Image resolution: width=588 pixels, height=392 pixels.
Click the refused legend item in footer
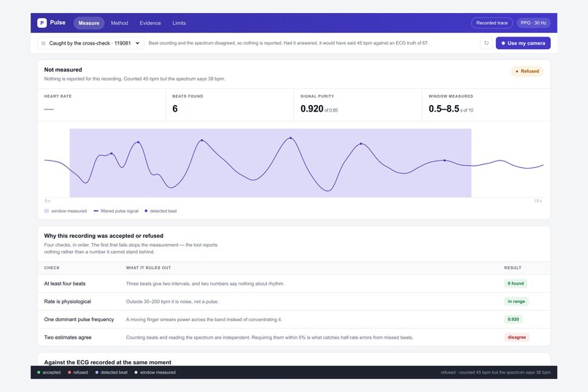click(78, 372)
